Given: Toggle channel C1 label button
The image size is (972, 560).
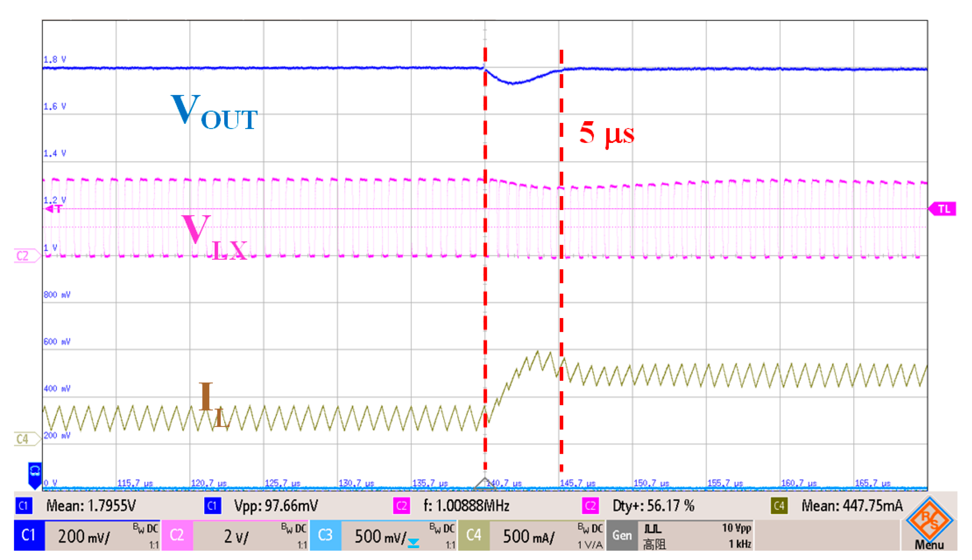Looking at the screenshot, I should [29, 536].
